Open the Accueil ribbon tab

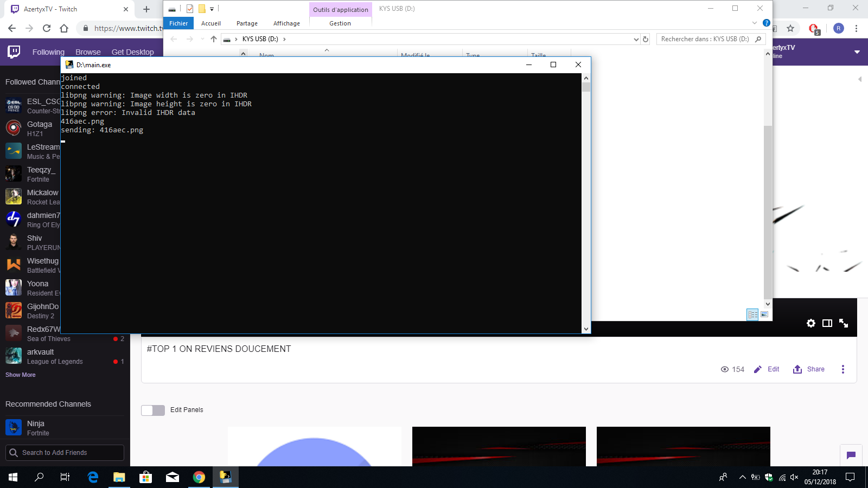coord(211,23)
